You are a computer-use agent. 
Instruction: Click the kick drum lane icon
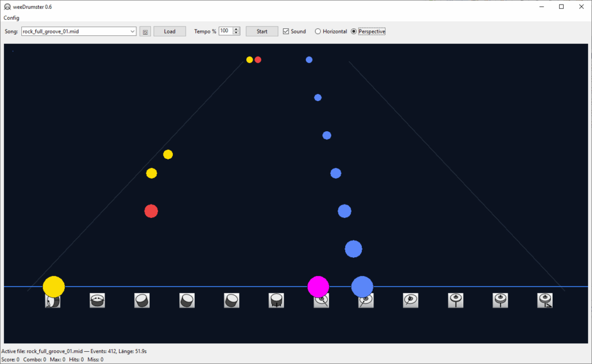[x=53, y=300]
